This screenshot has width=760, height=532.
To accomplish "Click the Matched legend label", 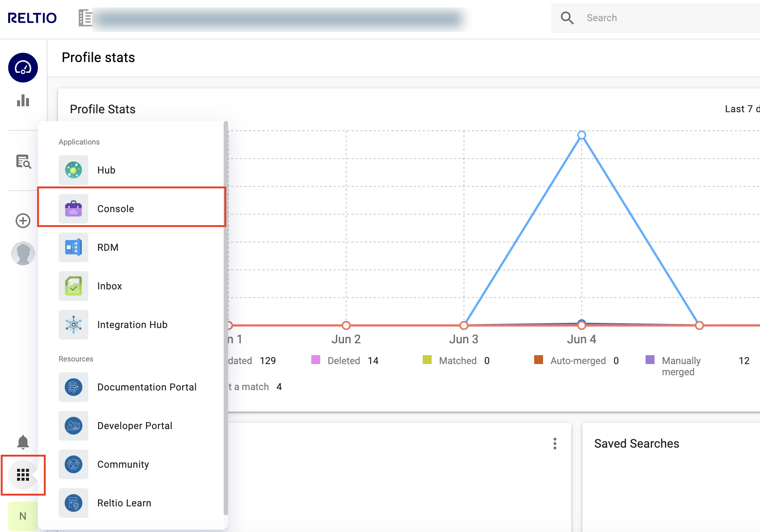I will 458,361.
